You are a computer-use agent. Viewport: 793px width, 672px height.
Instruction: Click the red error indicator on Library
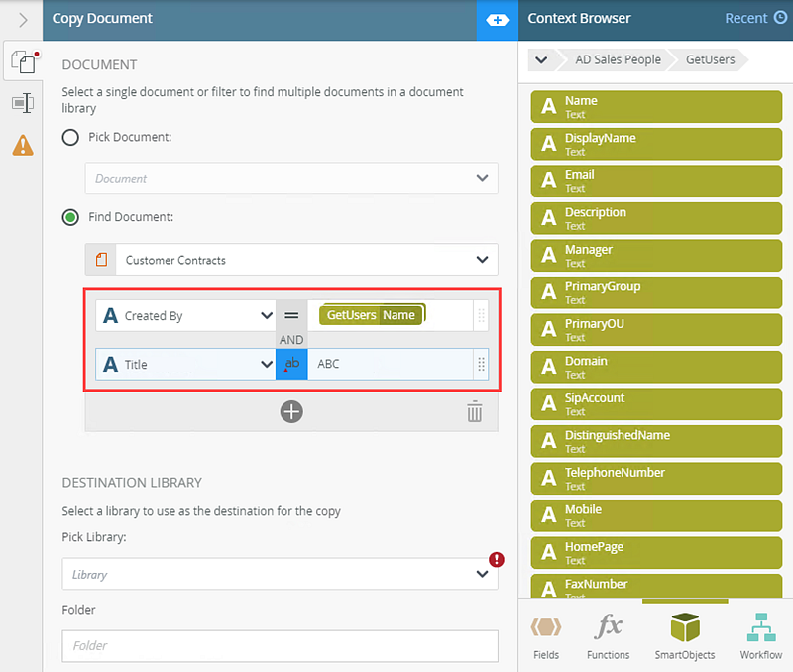[x=497, y=560]
